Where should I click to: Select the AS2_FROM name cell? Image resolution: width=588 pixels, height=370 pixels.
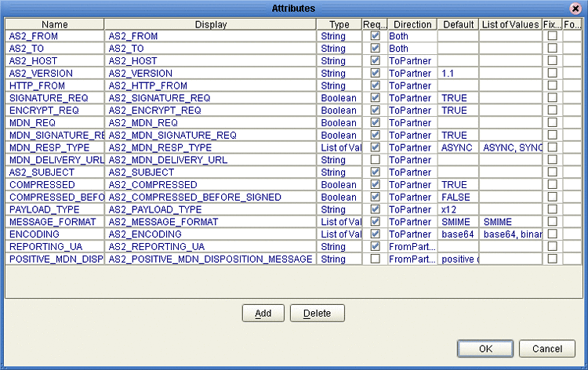coord(55,36)
